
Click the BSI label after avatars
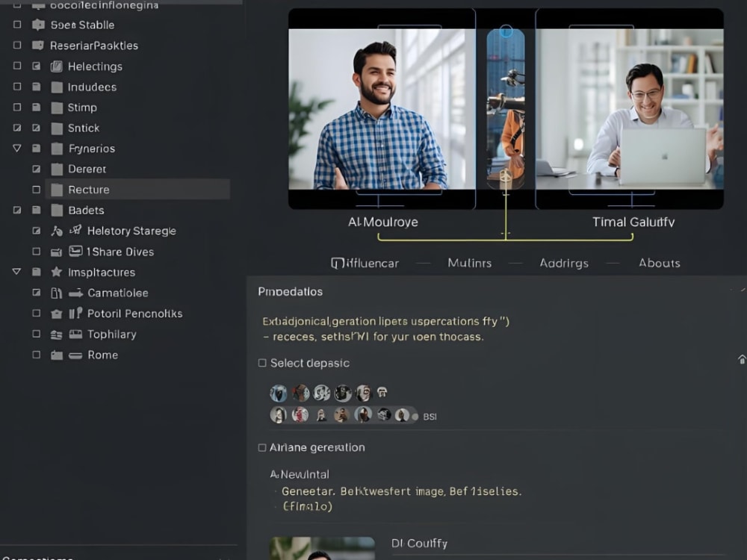[430, 417]
